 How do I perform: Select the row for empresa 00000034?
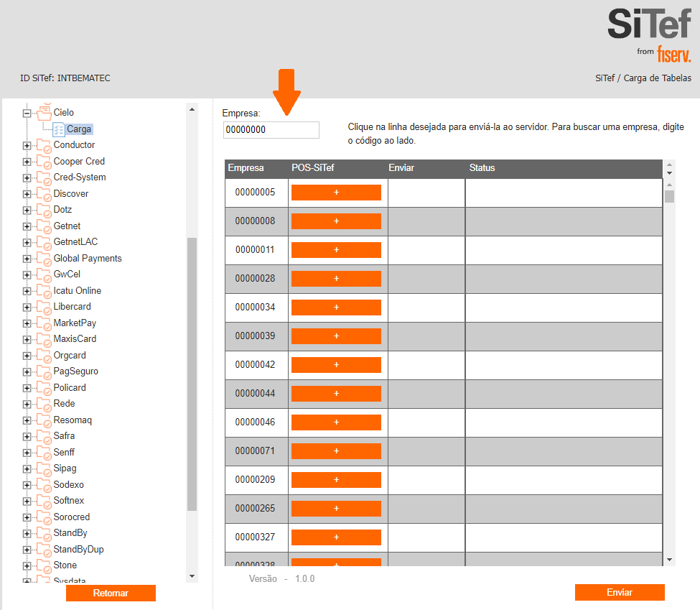click(x=443, y=308)
